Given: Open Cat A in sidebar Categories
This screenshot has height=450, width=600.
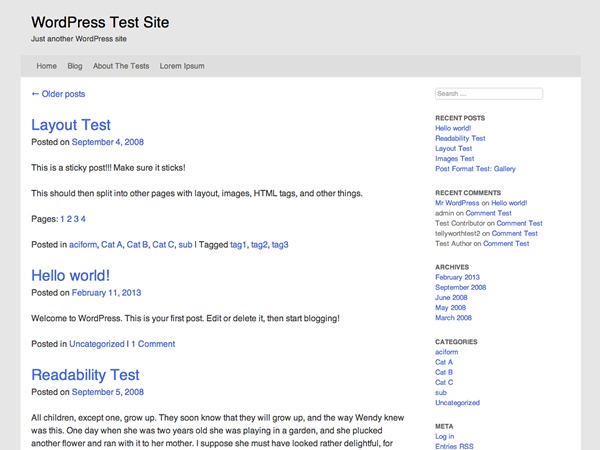Looking at the screenshot, I should click(x=444, y=362).
